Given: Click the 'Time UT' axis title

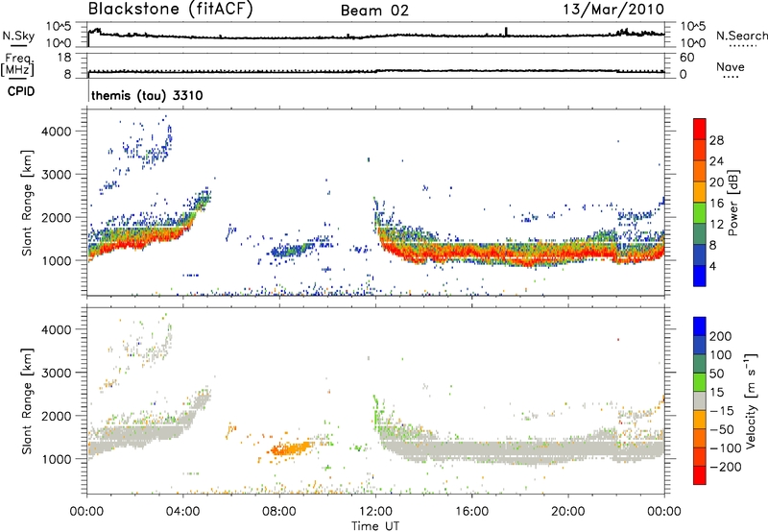Looking at the screenshot, I should 375,526.
